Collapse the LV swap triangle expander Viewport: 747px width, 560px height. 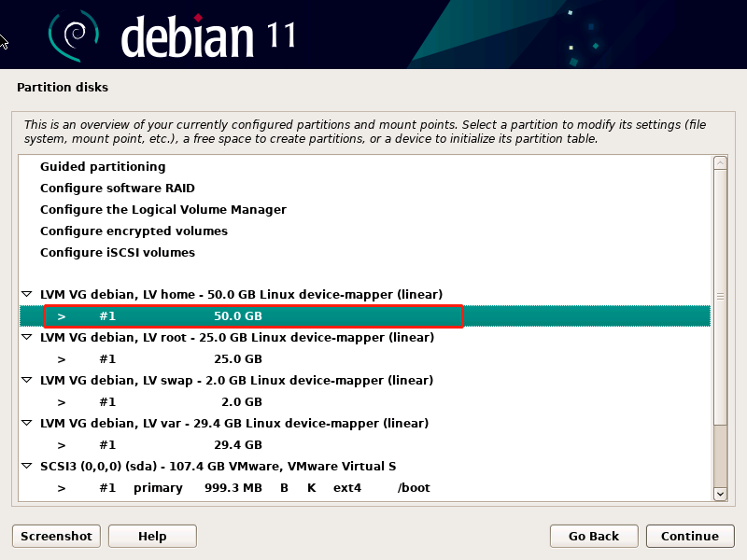(27, 380)
